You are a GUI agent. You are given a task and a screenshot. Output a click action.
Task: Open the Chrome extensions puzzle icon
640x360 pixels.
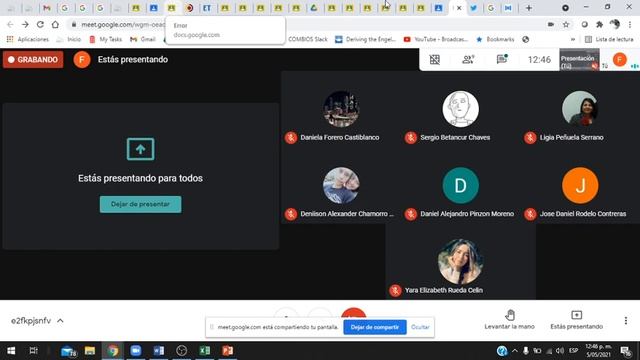599,24
